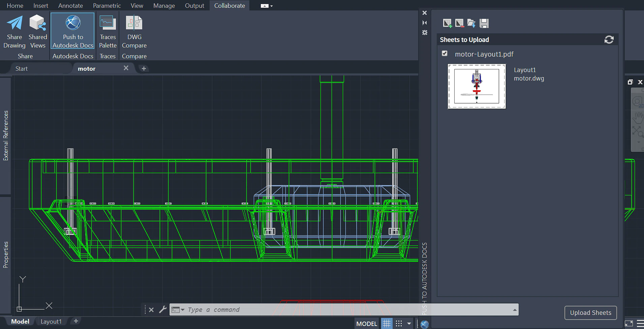Image resolution: width=644 pixels, height=329 pixels.
Task: Click the Upload Sheets button
Action: point(590,312)
